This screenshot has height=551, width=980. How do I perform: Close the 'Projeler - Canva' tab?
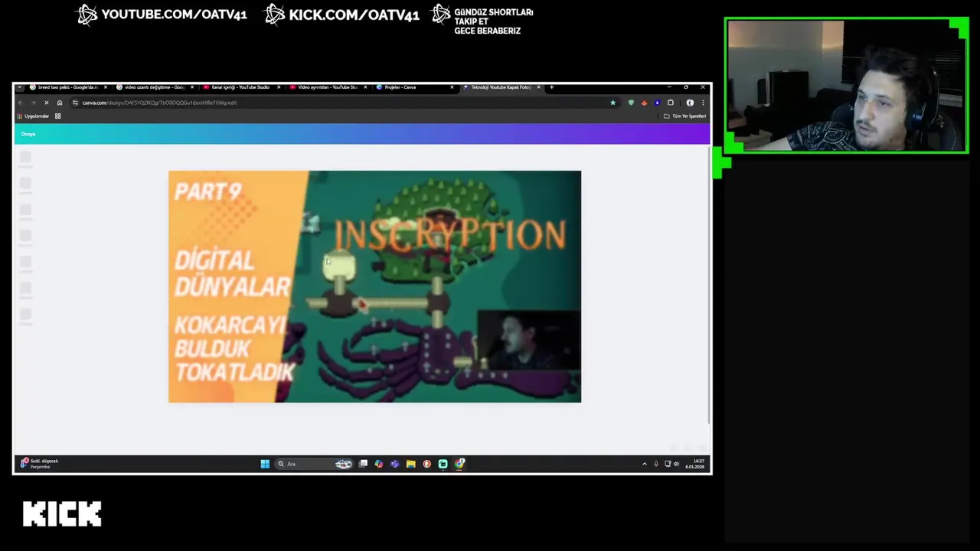tap(452, 87)
